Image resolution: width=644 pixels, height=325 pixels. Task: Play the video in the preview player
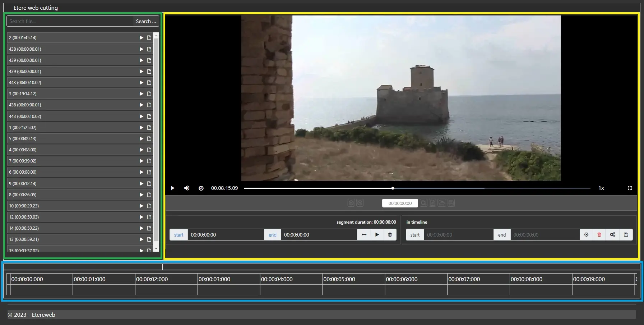[x=173, y=188]
